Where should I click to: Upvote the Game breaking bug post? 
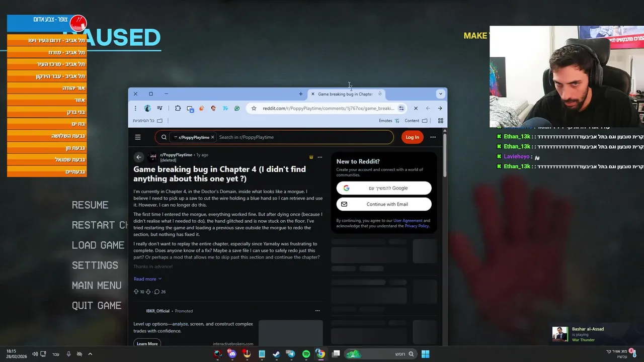(x=136, y=292)
